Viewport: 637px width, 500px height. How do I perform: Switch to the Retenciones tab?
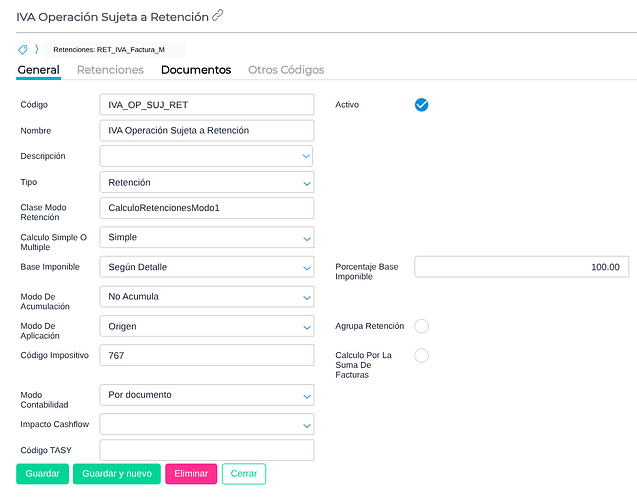pos(110,70)
